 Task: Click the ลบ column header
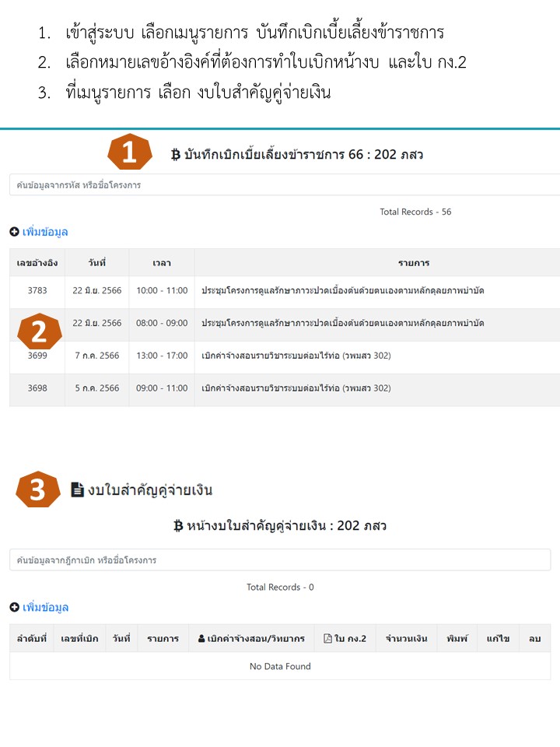(535, 638)
